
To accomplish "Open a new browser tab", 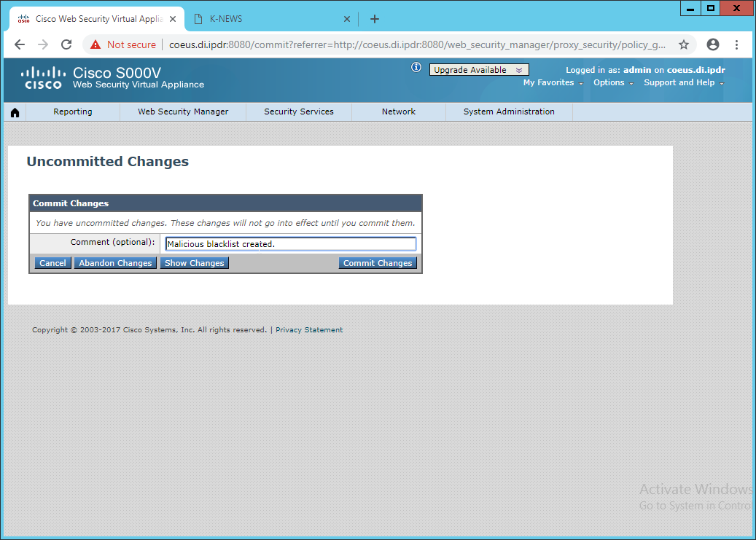I will 375,19.
